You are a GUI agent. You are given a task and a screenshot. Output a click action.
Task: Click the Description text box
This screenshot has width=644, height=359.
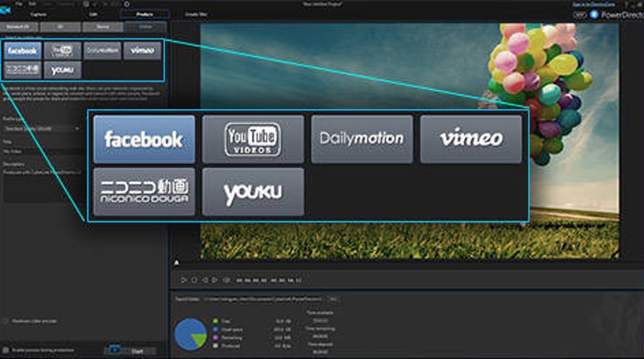(x=41, y=185)
